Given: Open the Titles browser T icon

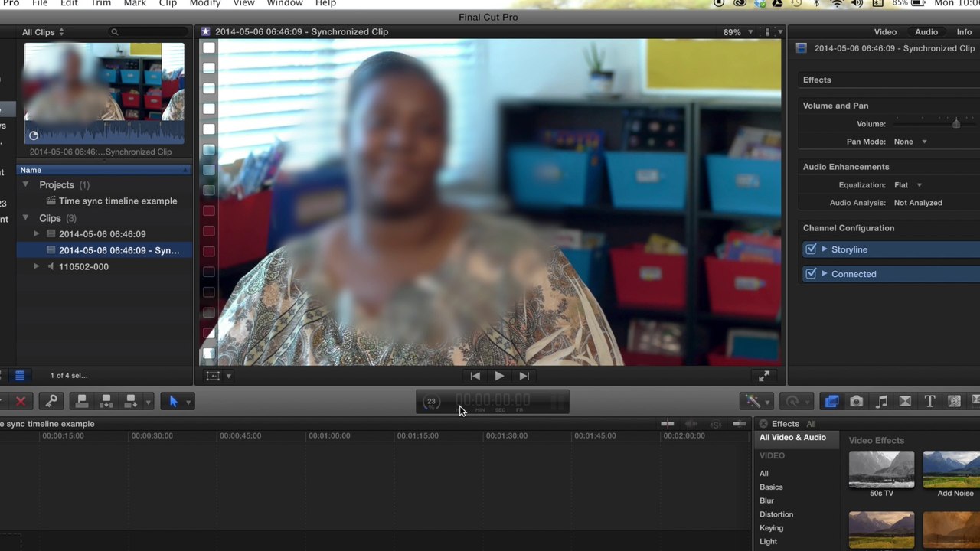Looking at the screenshot, I should [929, 401].
